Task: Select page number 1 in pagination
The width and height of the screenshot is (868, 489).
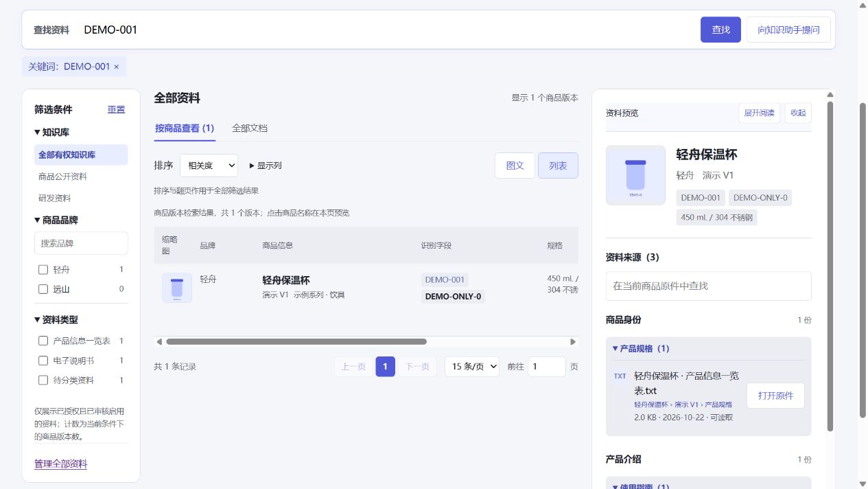Action: coord(386,367)
